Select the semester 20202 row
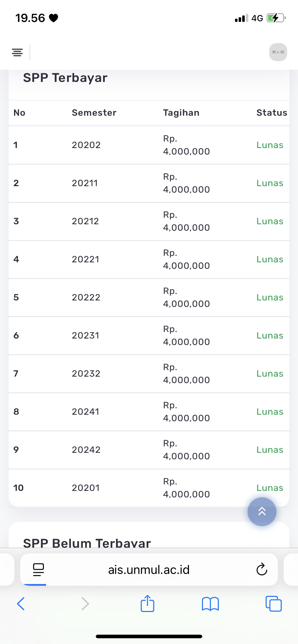The height and width of the screenshot is (644, 298). [86, 145]
